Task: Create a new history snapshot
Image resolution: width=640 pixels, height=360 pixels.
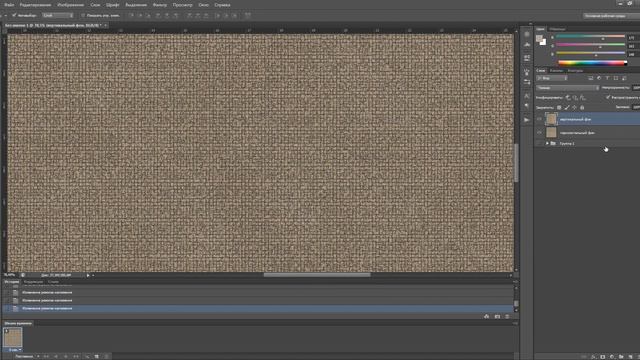Action: (497, 316)
